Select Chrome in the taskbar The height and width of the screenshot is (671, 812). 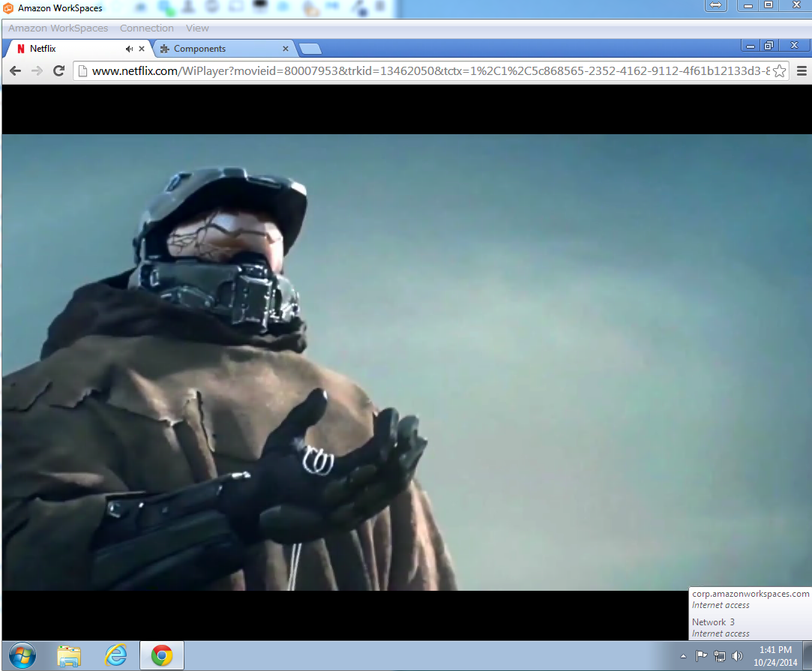161,655
